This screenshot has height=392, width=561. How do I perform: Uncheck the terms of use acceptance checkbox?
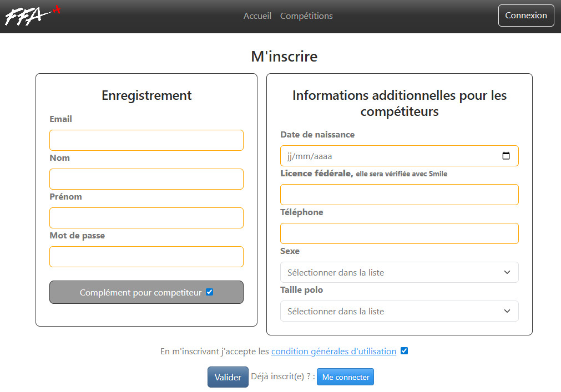tap(404, 351)
